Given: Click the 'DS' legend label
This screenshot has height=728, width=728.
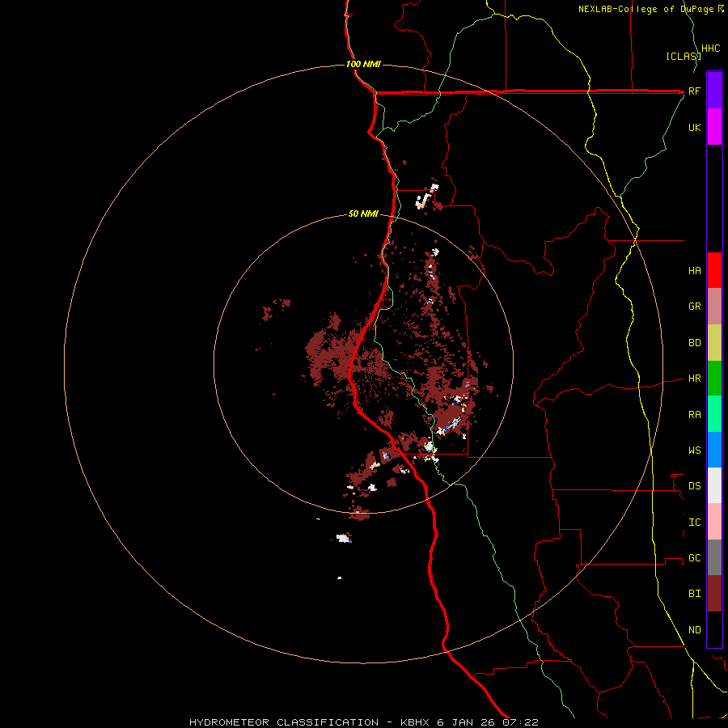Looking at the screenshot, I should tap(695, 485).
